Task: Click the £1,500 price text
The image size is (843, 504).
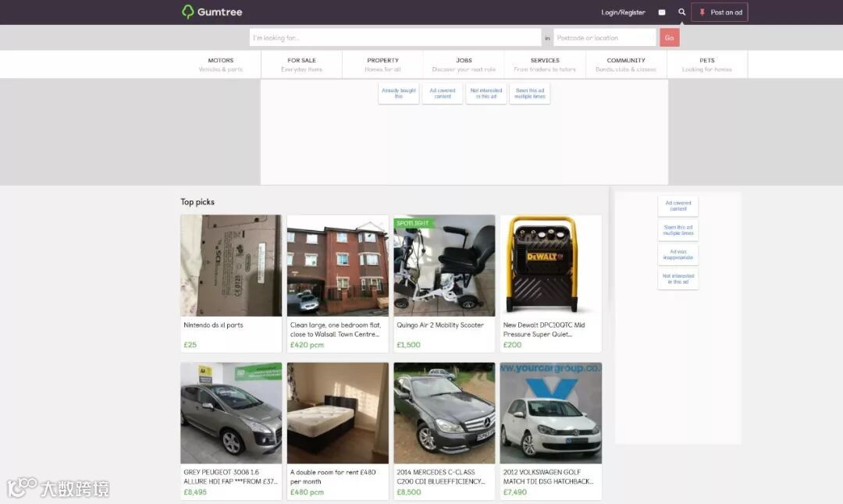Action: pyautogui.click(x=408, y=345)
